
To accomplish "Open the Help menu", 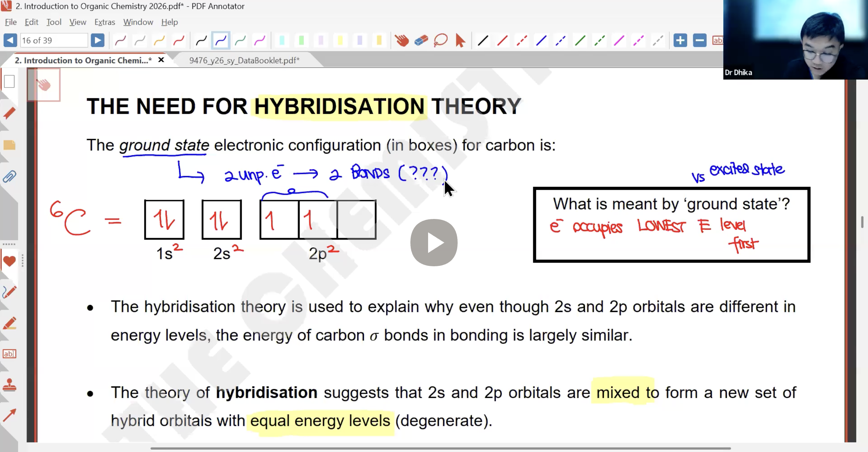I will tap(170, 22).
